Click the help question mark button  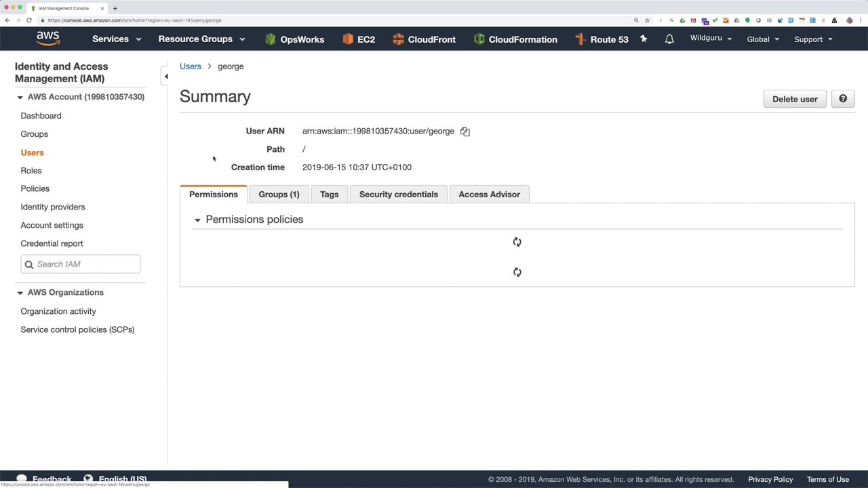click(x=843, y=99)
